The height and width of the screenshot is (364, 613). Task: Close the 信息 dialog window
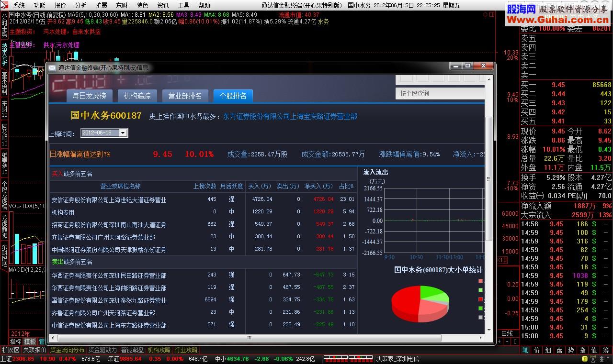pos(483,66)
